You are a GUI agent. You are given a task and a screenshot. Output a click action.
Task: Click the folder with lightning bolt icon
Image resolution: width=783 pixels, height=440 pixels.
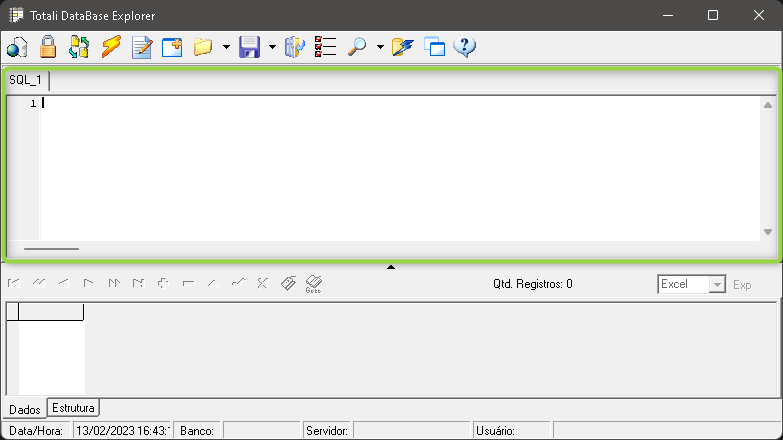coord(402,47)
